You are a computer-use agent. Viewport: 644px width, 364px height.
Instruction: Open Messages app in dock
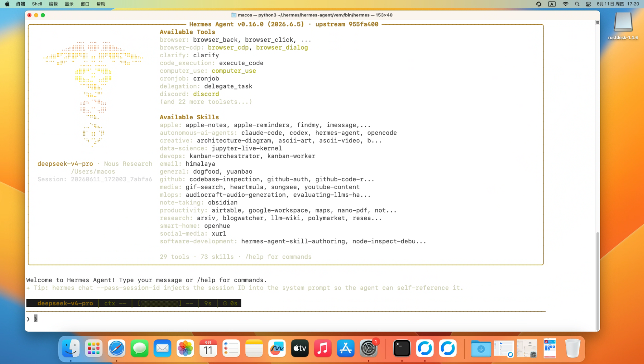pos(140,348)
